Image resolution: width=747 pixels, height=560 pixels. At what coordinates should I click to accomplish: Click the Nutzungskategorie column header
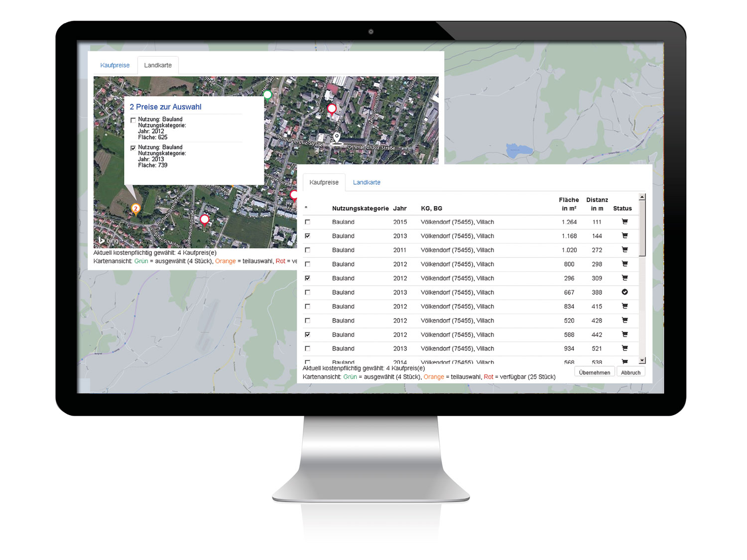(360, 209)
